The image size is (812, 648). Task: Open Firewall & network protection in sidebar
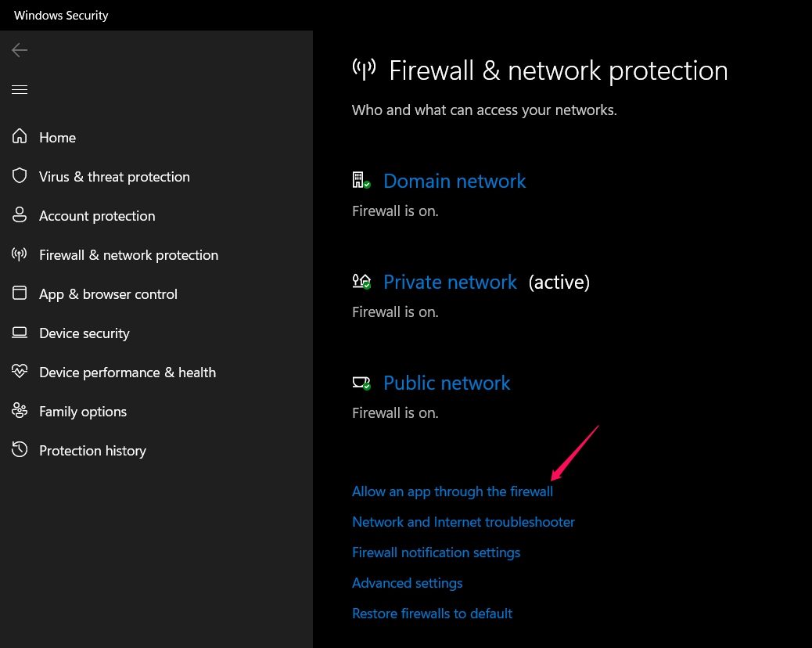pyautogui.click(x=128, y=255)
